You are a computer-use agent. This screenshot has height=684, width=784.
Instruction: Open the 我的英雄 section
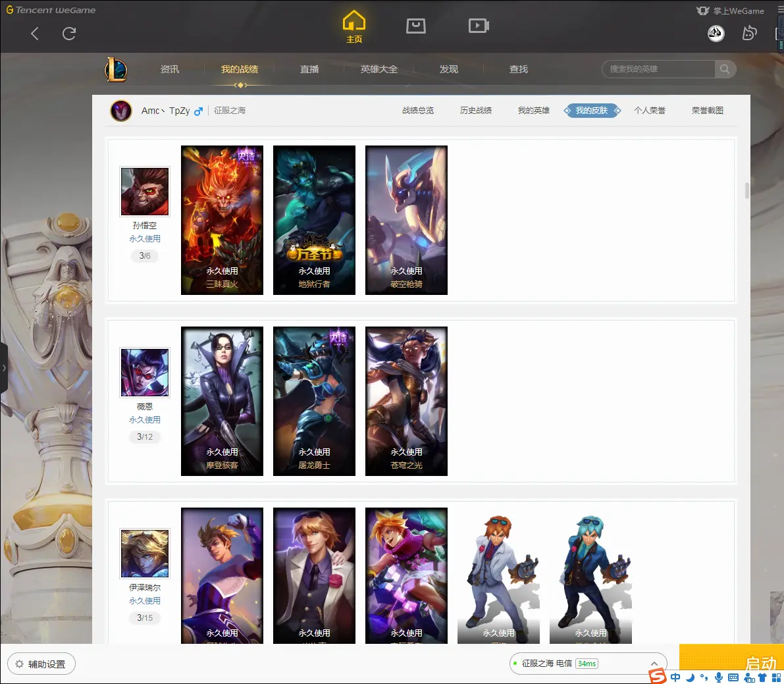pos(533,111)
